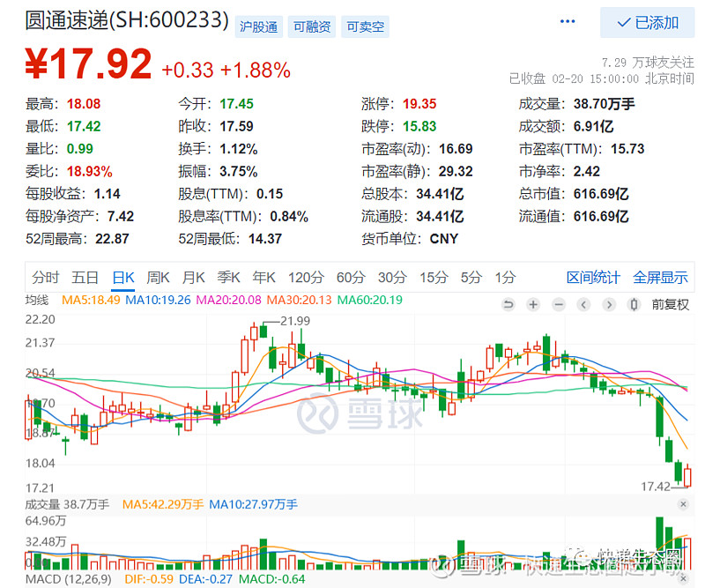Click 全屏显示 to enter fullscreen

pos(661,277)
